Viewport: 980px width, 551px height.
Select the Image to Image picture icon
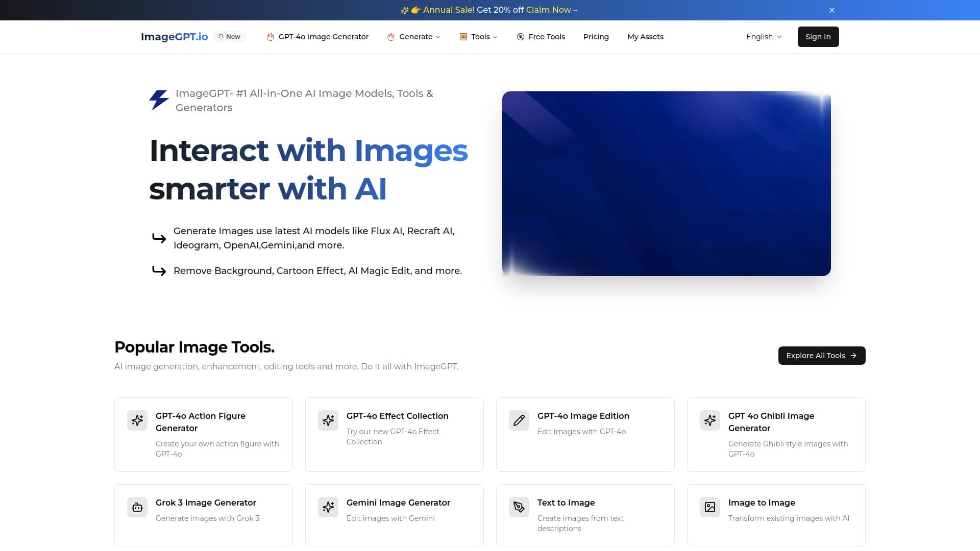click(x=710, y=507)
